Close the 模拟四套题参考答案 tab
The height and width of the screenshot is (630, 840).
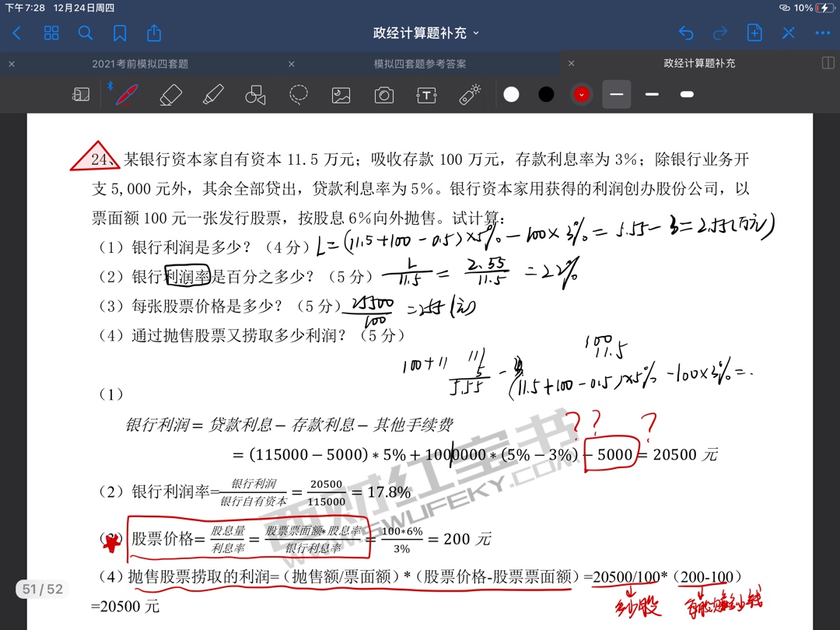click(292, 64)
